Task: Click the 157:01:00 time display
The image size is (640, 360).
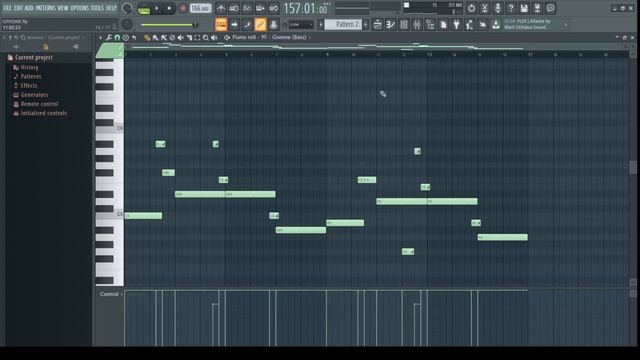Action: click(x=305, y=8)
